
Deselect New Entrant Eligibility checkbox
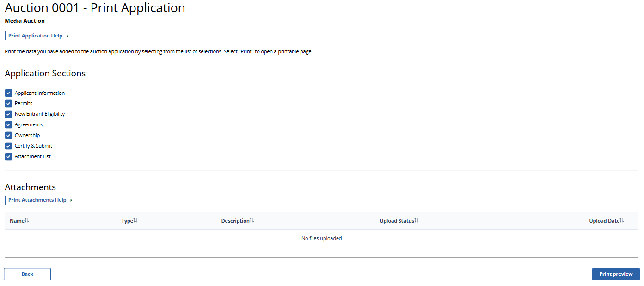(x=8, y=114)
